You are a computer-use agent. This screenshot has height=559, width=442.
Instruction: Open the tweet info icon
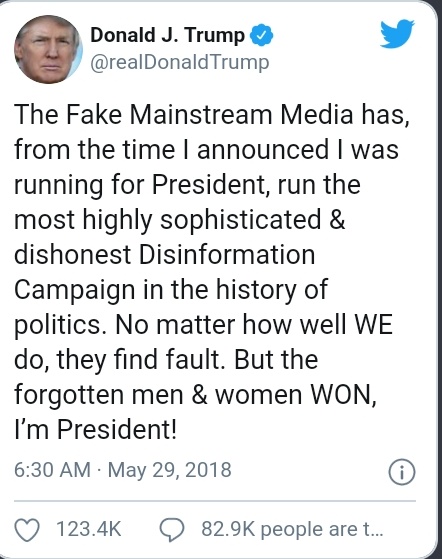(402, 472)
